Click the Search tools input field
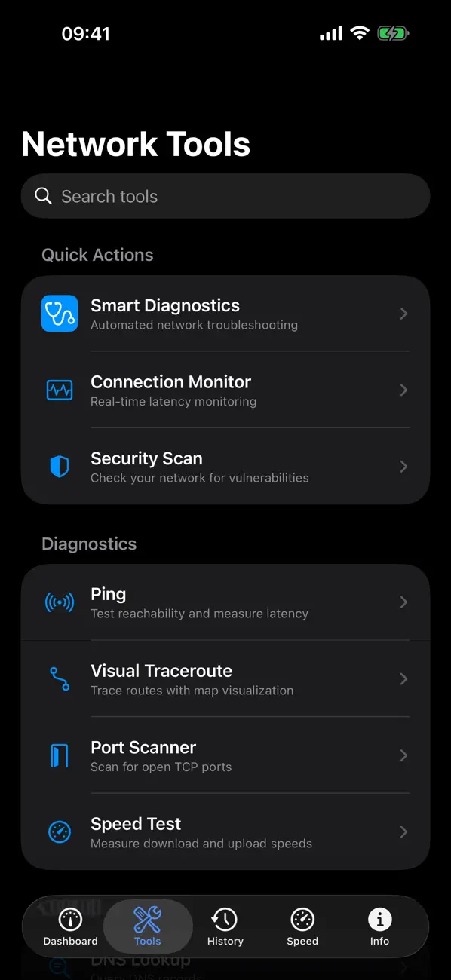The height and width of the screenshot is (980, 451). [226, 195]
